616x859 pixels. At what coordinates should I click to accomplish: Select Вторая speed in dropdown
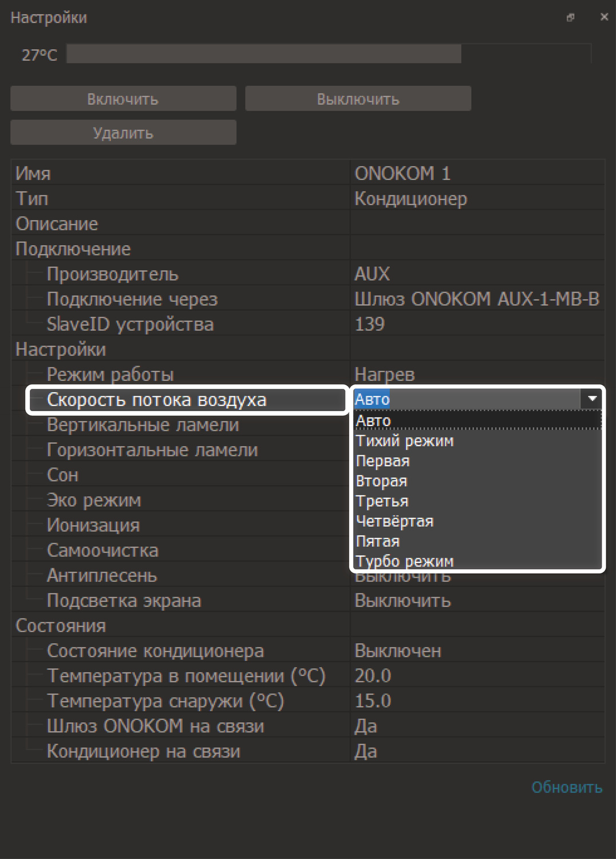pyautogui.click(x=381, y=481)
